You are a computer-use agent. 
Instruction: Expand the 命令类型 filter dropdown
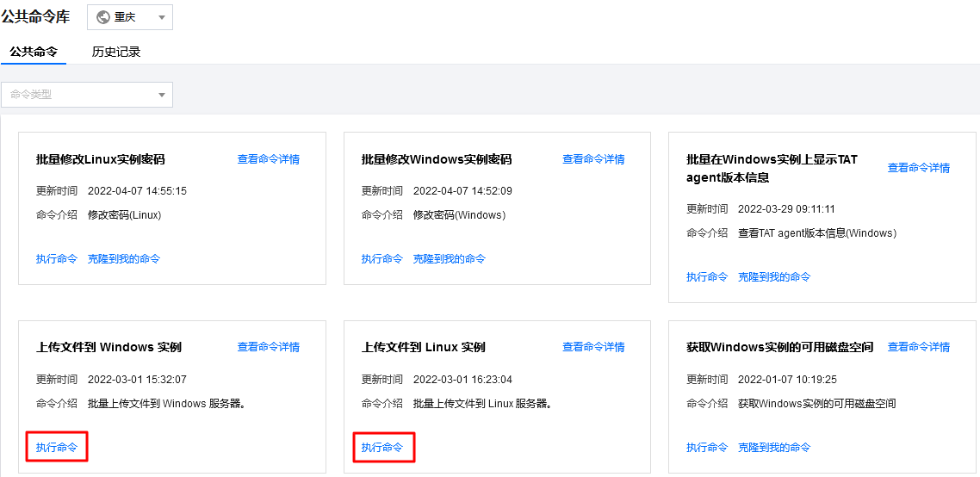click(87, 95)
